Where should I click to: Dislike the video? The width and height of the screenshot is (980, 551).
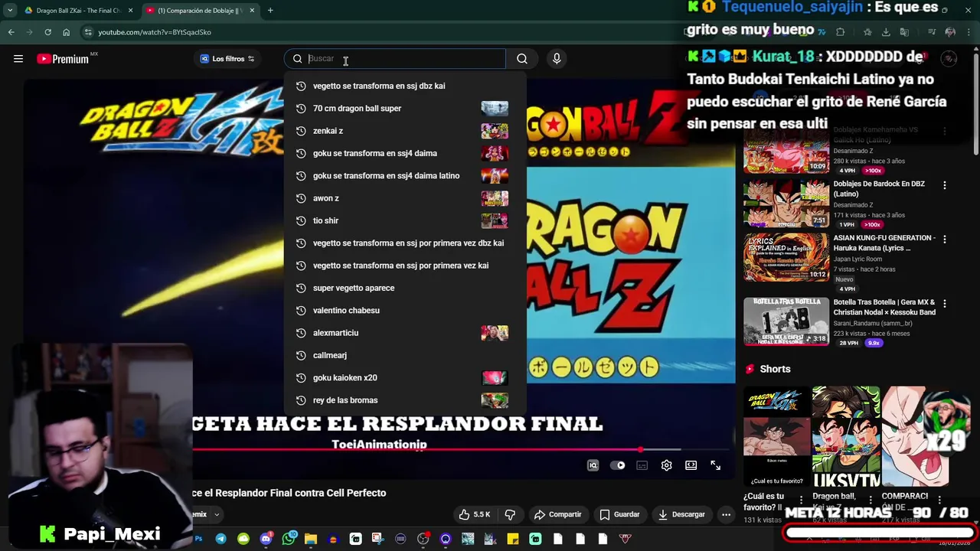point(510,514)
